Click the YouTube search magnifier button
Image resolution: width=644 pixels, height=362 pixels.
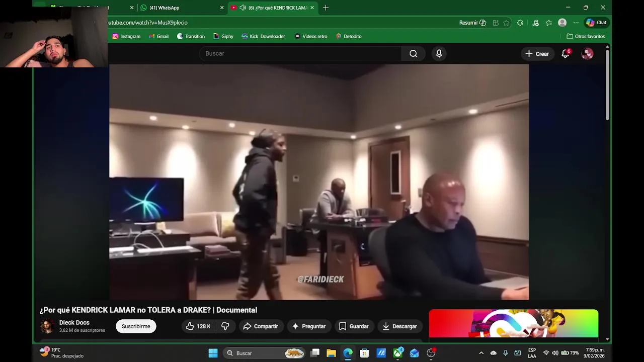[x=413, y=54]
